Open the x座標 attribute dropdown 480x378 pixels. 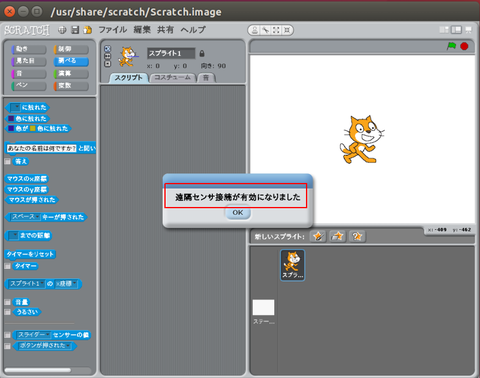[x=75, y=284]
